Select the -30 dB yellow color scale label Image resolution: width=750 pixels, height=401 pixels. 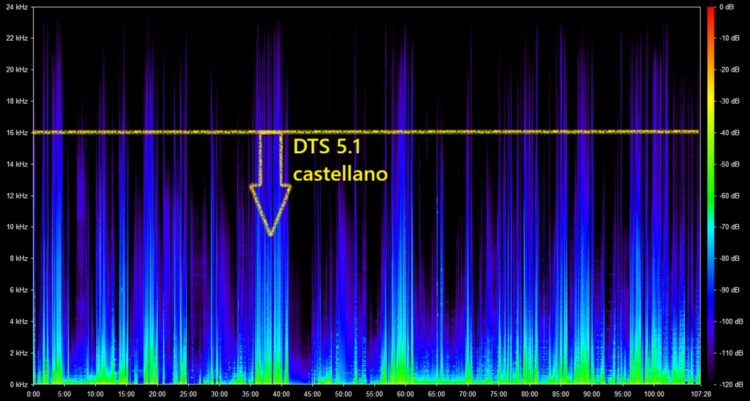pyautogui.click(x=726, y=101)
